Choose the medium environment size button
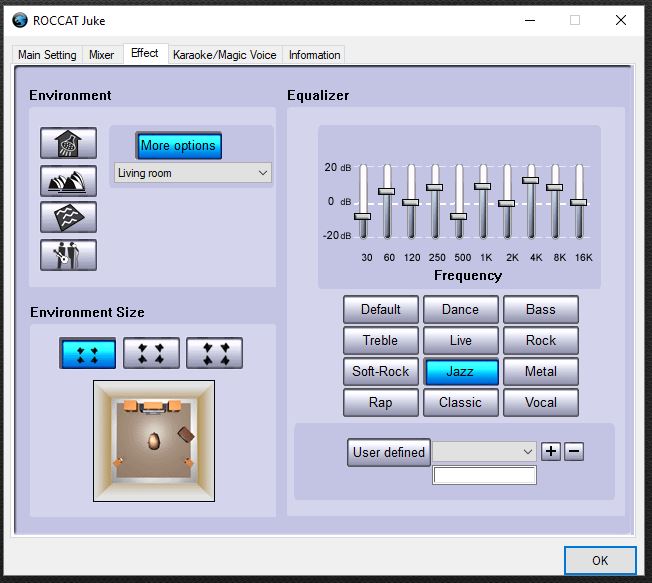 pyautogui.click(x=151, y=353)
